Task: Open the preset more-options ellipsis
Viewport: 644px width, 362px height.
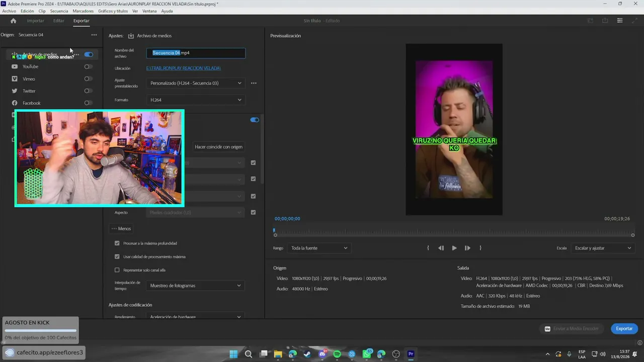Action: point(254,83)
